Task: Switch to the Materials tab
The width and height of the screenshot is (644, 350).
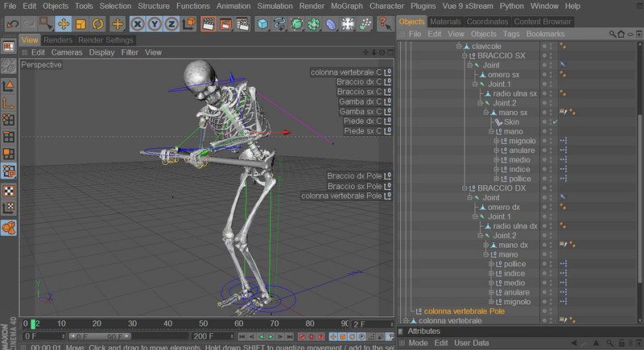Action: click(x=445, y=21)
